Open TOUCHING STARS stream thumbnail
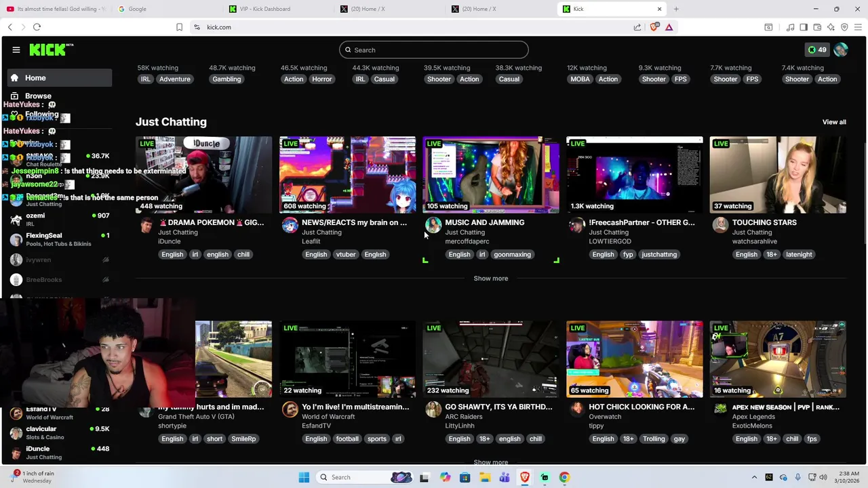This screenshot has width=868, height=488. (778, 175)
